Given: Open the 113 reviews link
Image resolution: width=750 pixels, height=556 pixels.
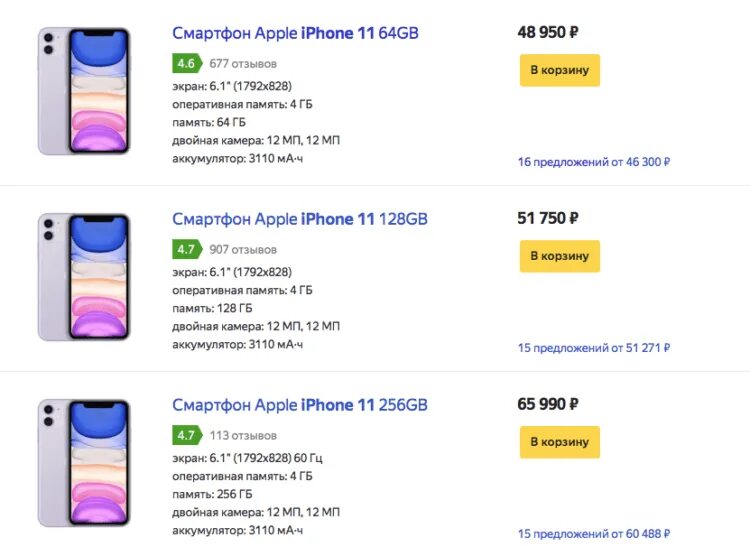Looking at the screenshot, I should point(243,436).
